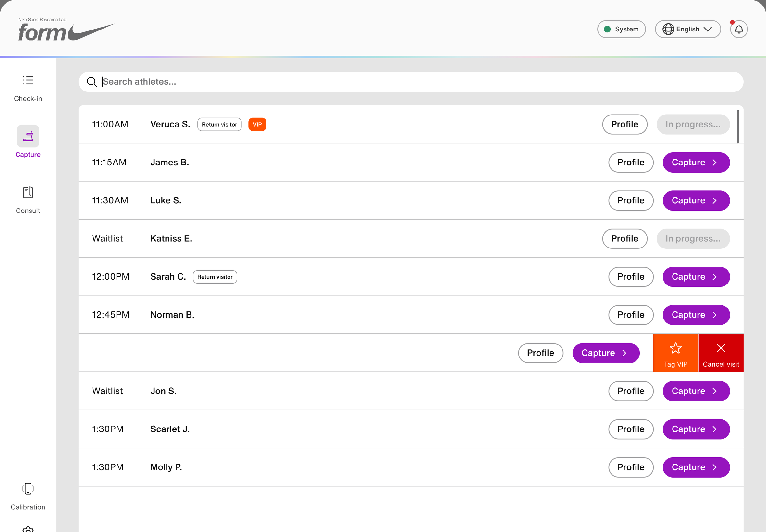Click the Nike form logo
Image resolution: width=766 pixels, height=532 pixels.
[66, 30]
